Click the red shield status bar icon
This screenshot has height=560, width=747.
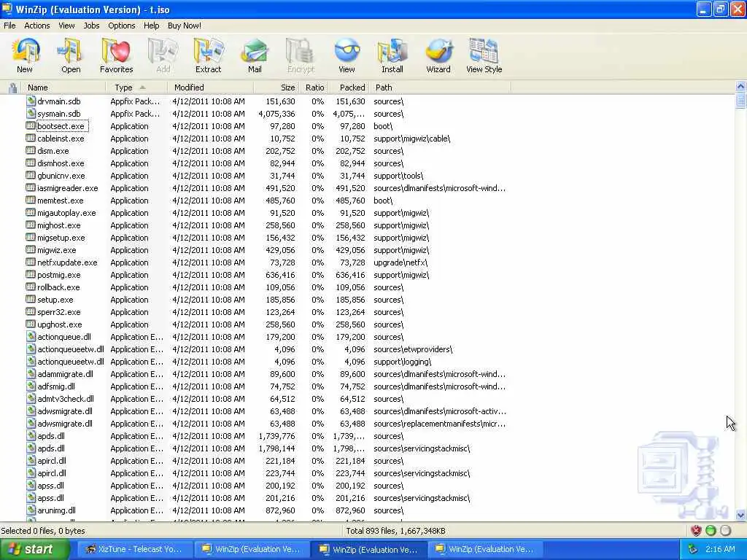point(696,531)
